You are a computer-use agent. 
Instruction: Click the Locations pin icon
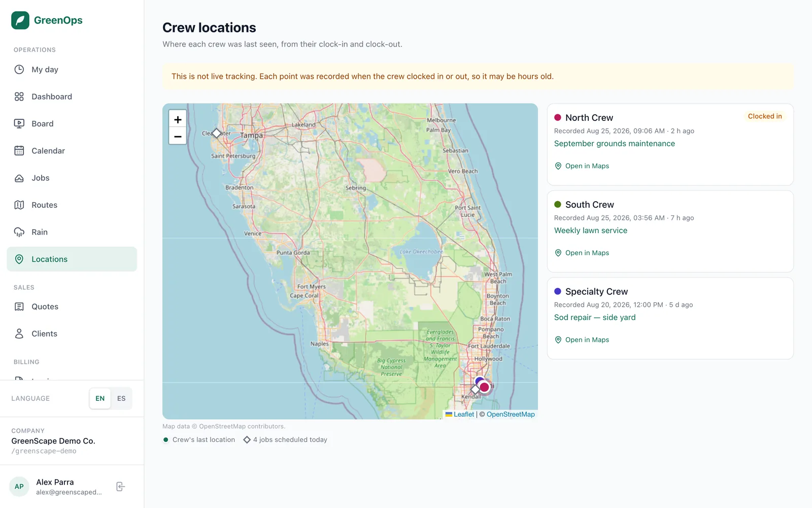point(19,259)
